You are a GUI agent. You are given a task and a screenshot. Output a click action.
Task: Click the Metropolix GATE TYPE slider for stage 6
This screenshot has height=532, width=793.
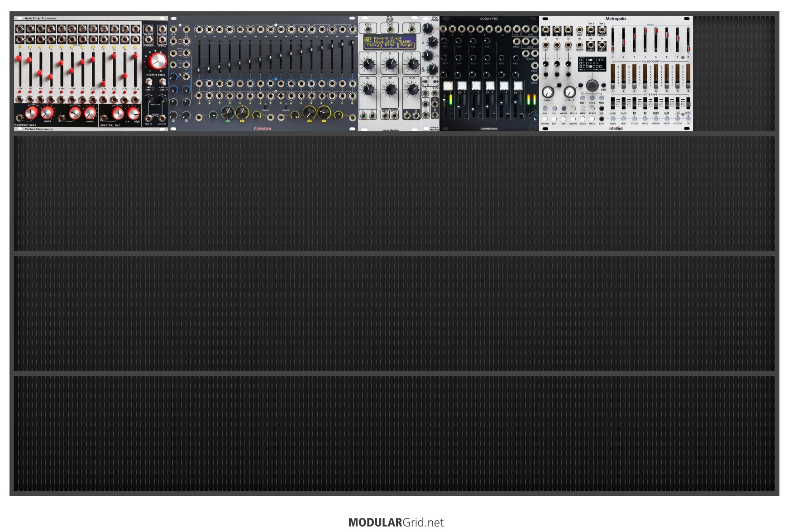667,102
